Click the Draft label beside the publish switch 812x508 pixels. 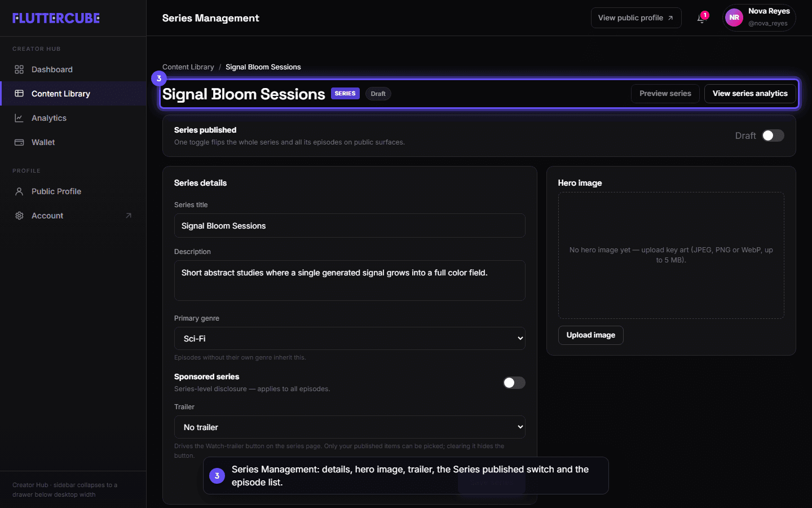click(x=745, y=135)
